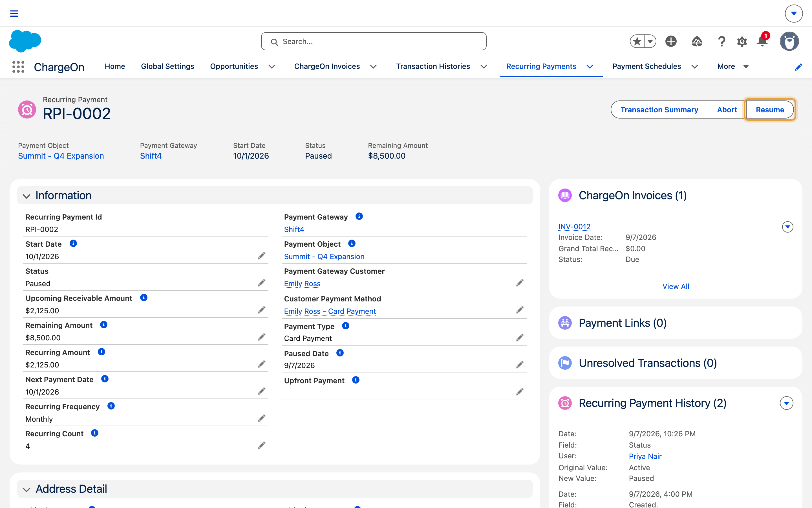Edit the Payment Gateway Customer pencil
The width and height of the screenshot is (812, 508).
[520, 283]
